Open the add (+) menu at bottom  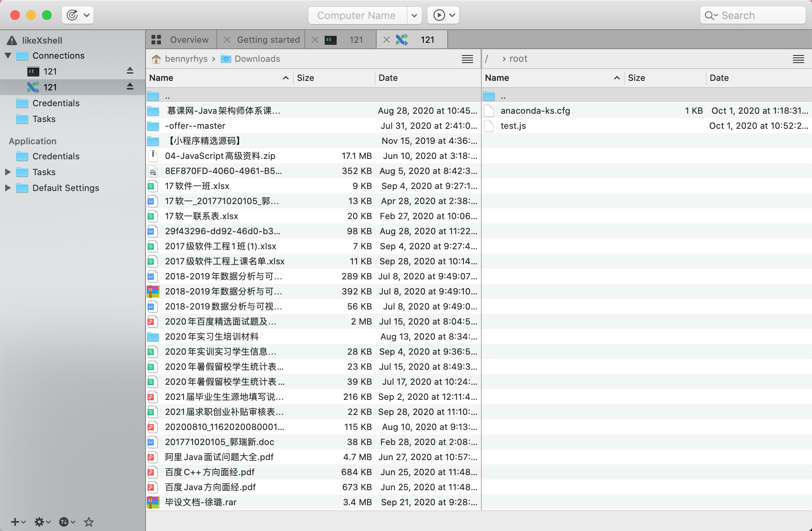pos(18,522)
